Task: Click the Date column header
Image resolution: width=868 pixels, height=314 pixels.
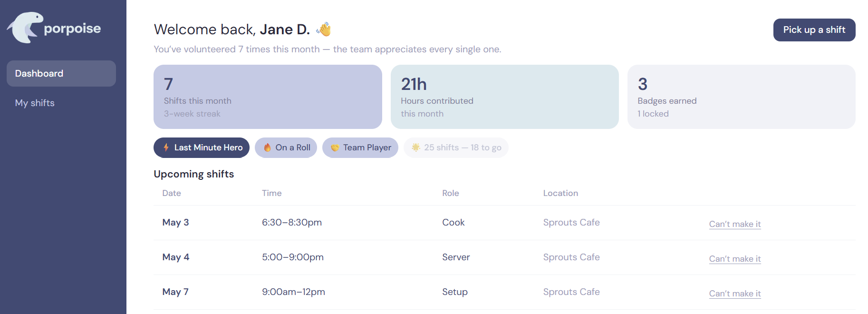Action: (x=172, y=193)
